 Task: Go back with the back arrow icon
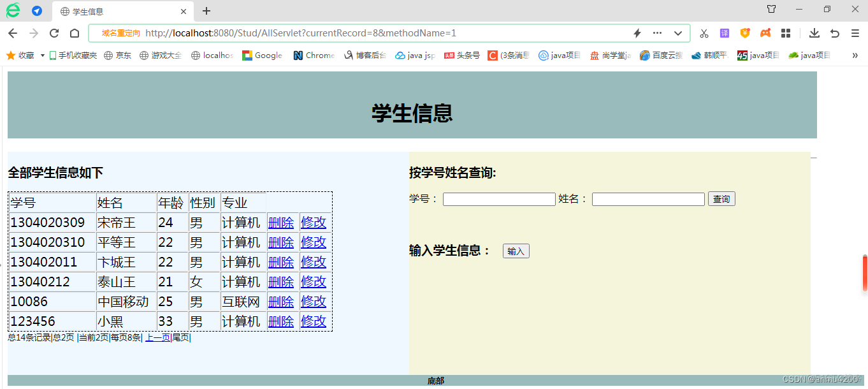[x=13, y=33]
